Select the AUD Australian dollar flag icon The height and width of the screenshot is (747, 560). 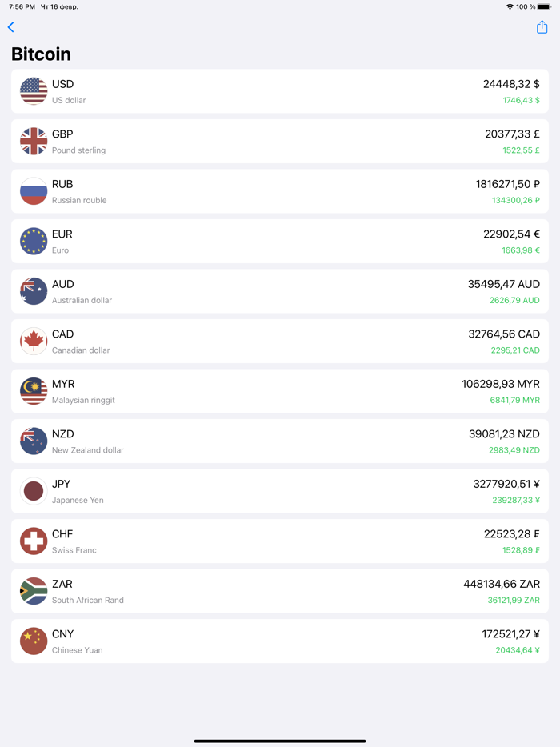pos(33,291)
